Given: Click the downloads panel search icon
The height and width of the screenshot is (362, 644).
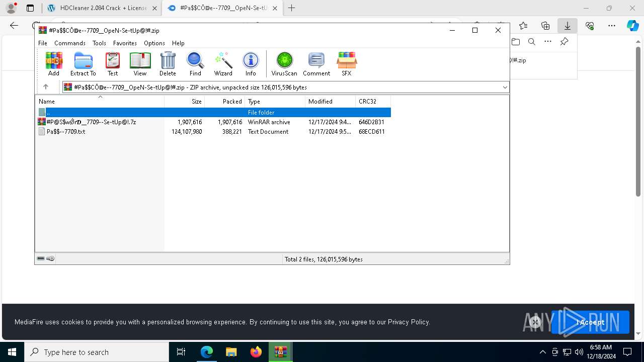Looking at the screenshot, I should [x=532, y=42].
